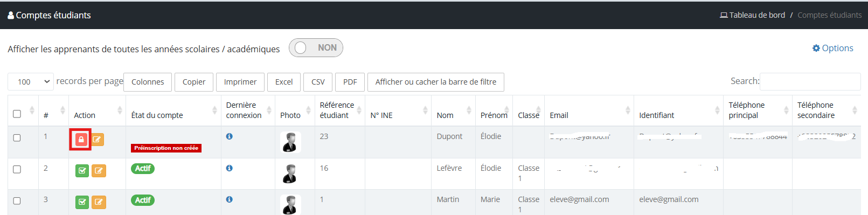Click the green check icon in Martin's row

click(82, 202)
